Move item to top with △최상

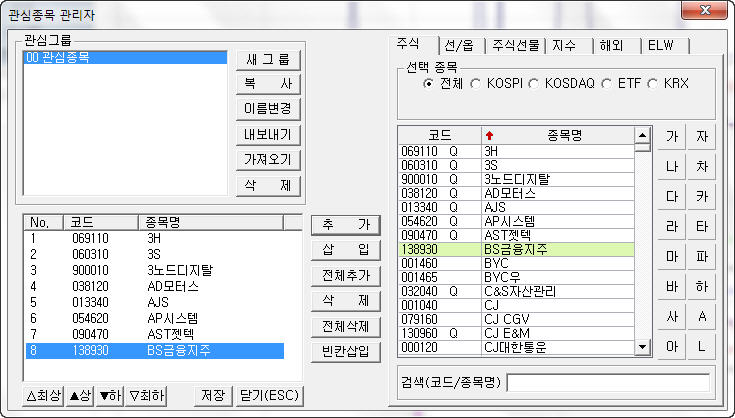(43, 394)
